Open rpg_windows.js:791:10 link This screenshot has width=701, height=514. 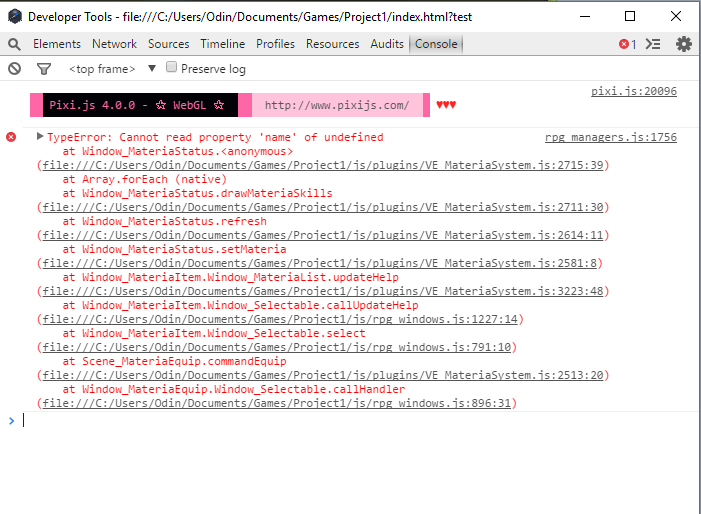277,347
